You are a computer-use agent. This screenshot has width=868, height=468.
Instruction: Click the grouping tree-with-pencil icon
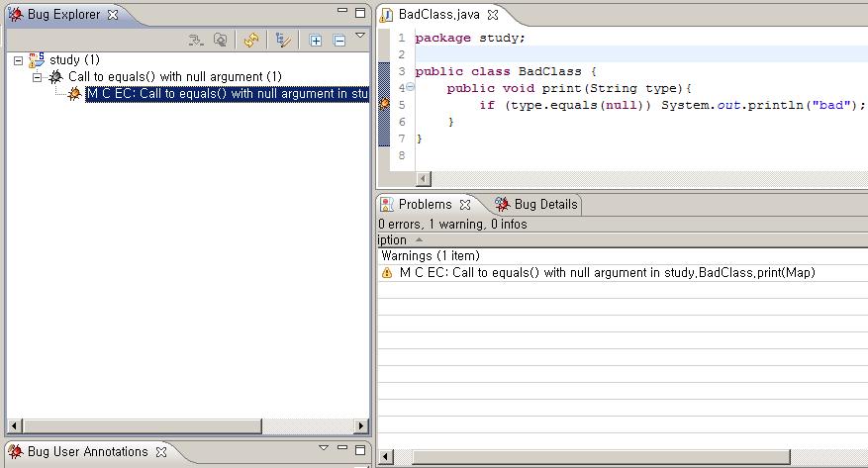pos(283,40)
